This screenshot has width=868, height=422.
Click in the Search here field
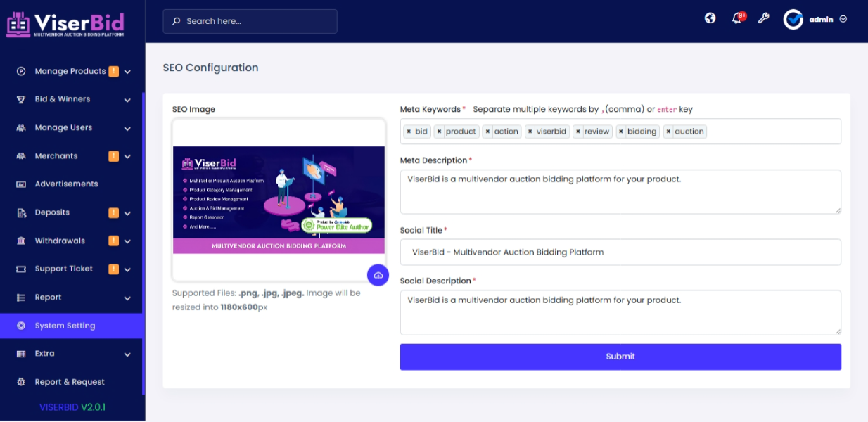pos(250,21)
